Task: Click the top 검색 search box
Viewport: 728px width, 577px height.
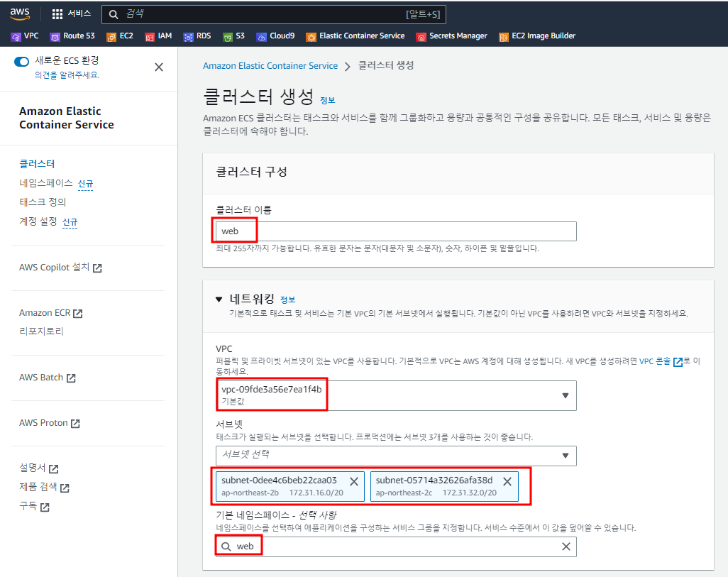Action: pos(274,14)
